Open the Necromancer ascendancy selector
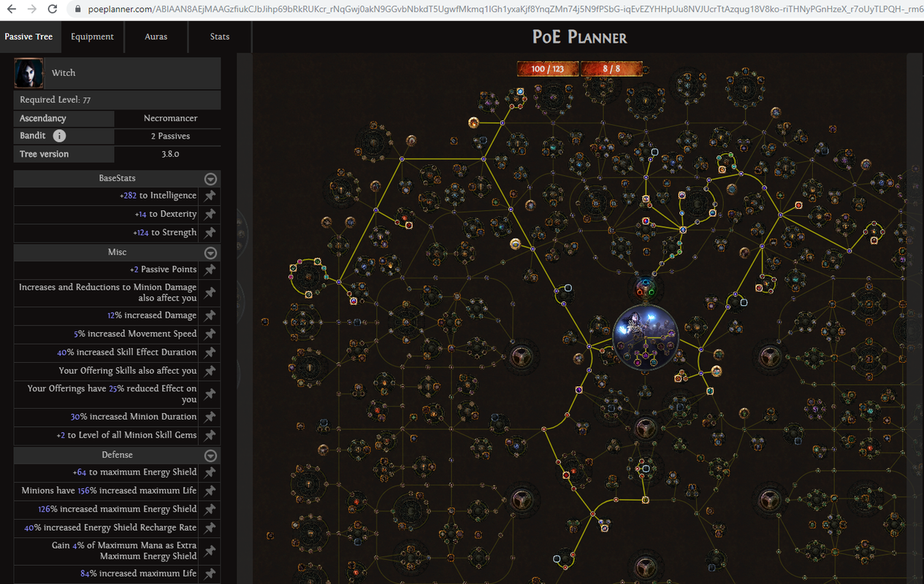 tap(168, 118)
